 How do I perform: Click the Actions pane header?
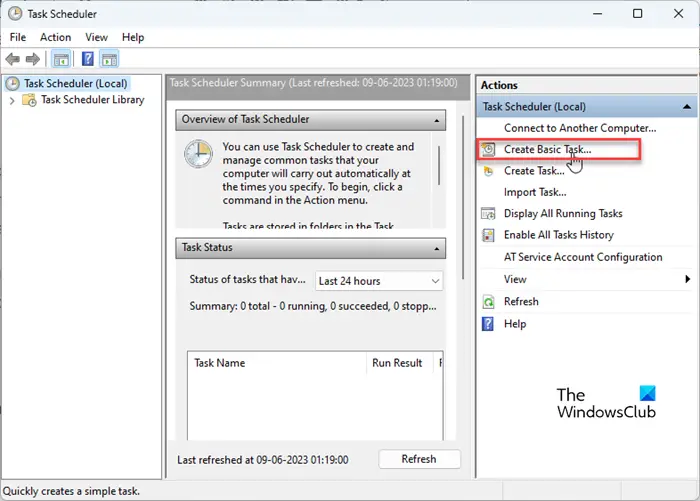[x=586, y=85]
